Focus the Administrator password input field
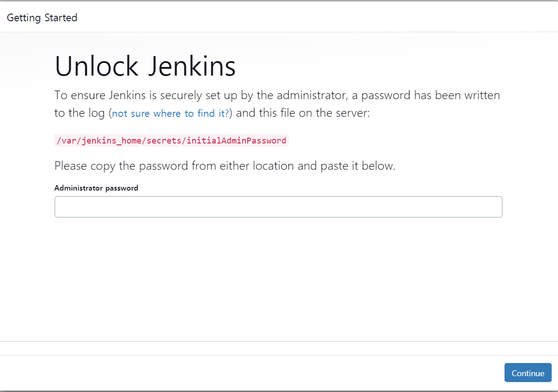 (x=278, y=207)
